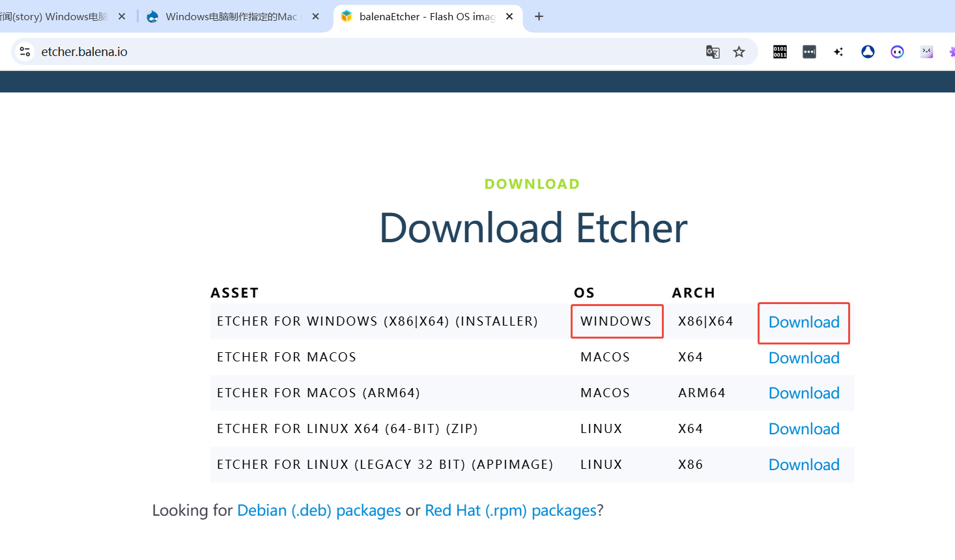Click the 'ARM64' architecture cell
The height and width of the screenshot is (560, 955).
pos(702,393)
